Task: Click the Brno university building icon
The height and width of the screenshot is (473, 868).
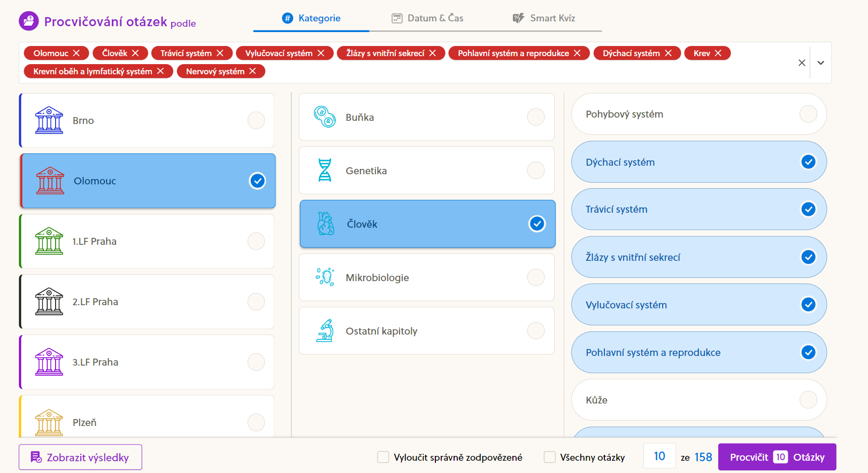Action: [x=49, y=120]
